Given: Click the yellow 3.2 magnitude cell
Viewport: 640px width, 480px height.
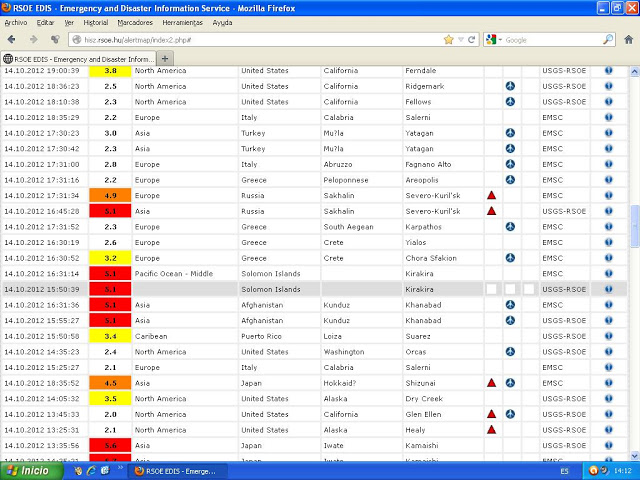Looking at the screenshot, I should 110,258.
